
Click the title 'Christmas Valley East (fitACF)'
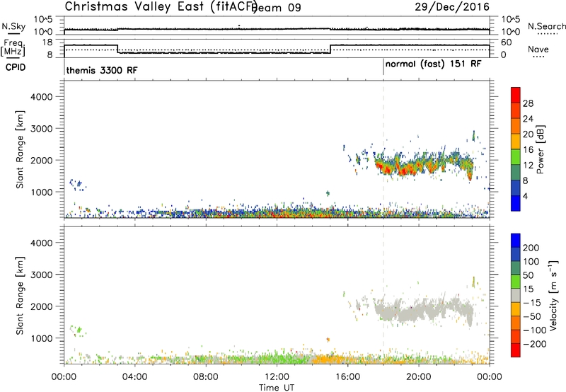[x=161, y=6]
